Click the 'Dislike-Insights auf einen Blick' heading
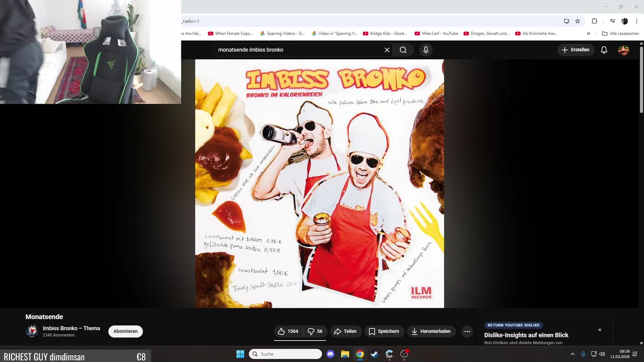Viewport: 644px width, 362px height. (x=526, y=335)
